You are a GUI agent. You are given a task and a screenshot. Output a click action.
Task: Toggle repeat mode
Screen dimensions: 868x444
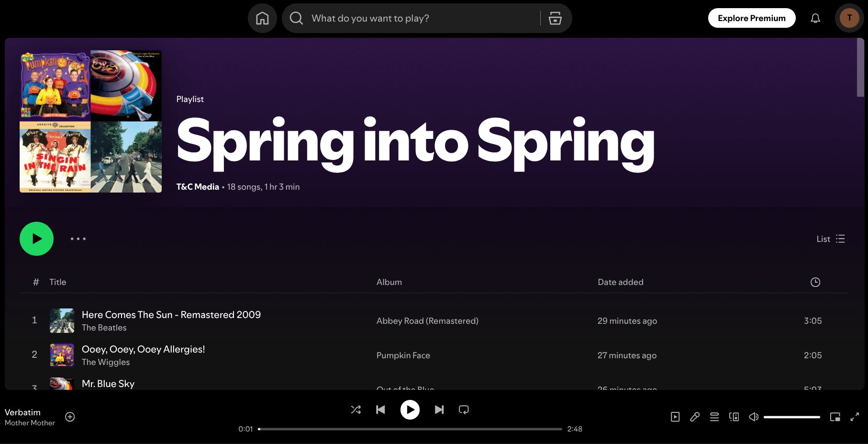[463, 410]
